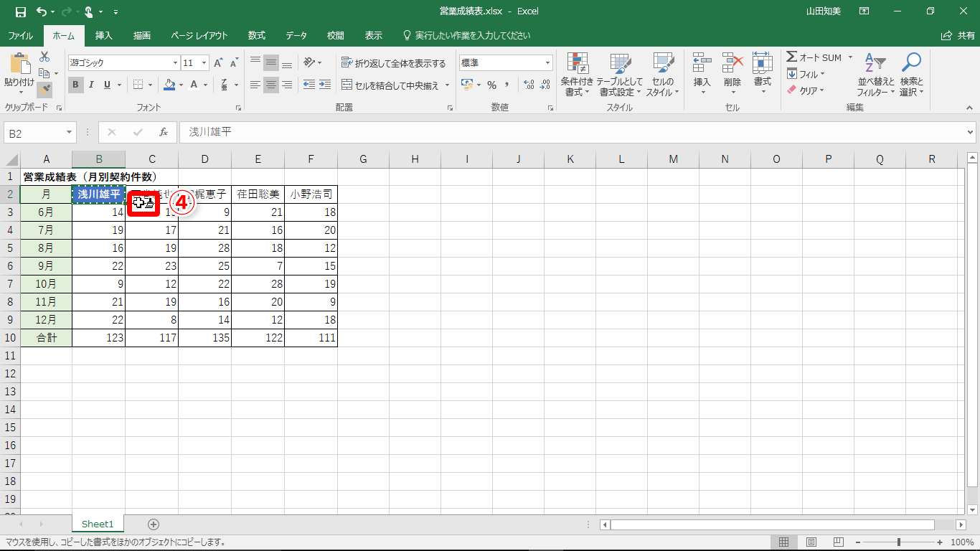
Task: Open セルのスタイル cell styles
Action: tap(663, 75)
